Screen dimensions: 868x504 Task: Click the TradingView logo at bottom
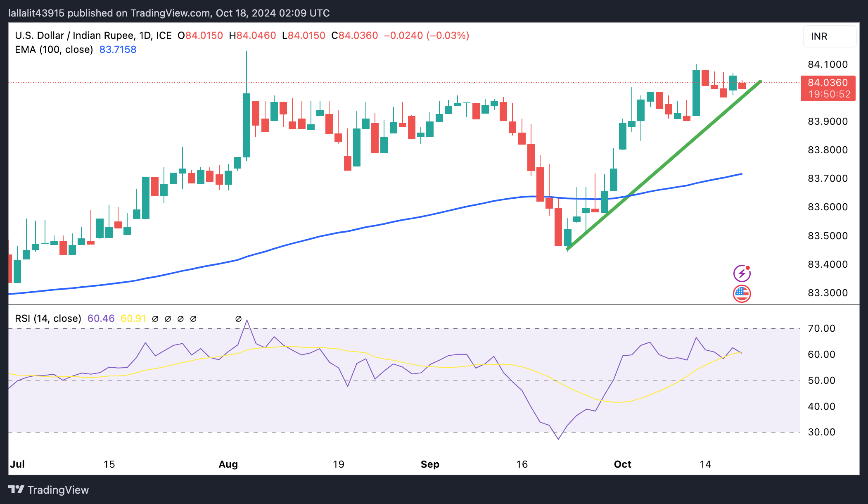(x=49, y=490)
